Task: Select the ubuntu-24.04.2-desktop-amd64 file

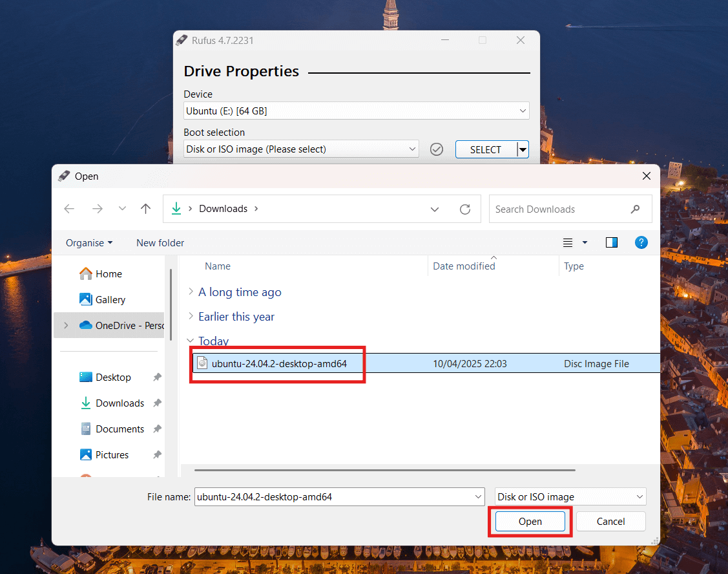Action: coord(426,363)
